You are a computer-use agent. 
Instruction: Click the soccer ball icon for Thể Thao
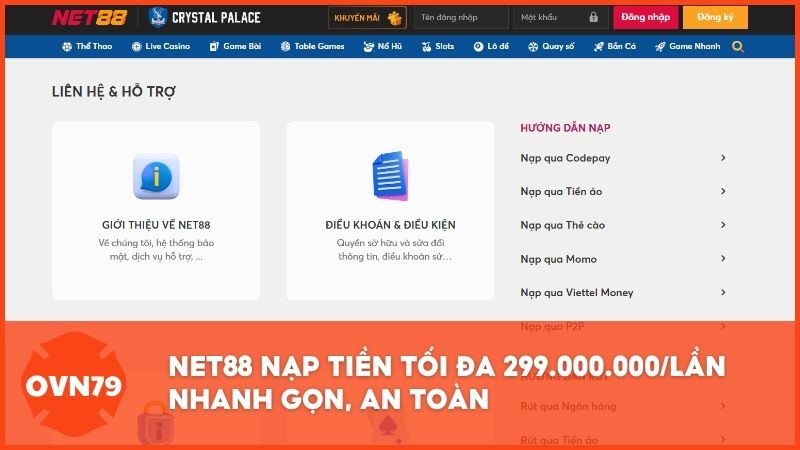pyautogui.click(x=67, y=47)
